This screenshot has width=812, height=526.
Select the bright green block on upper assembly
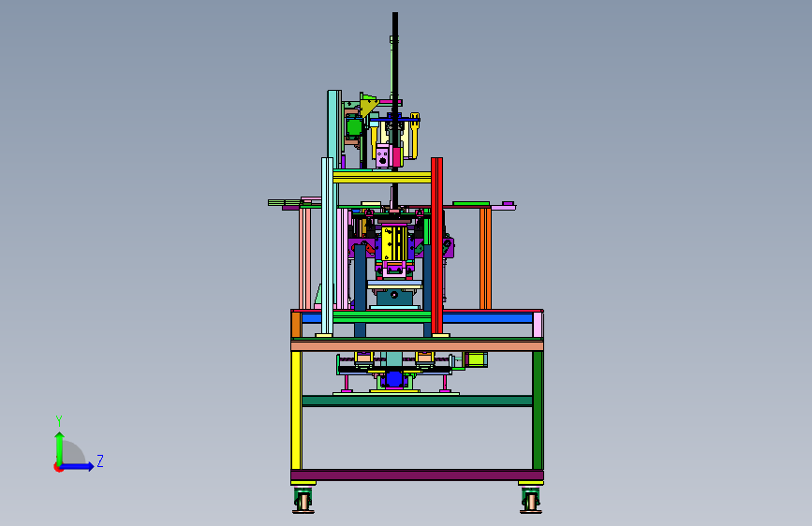[354, 127]
